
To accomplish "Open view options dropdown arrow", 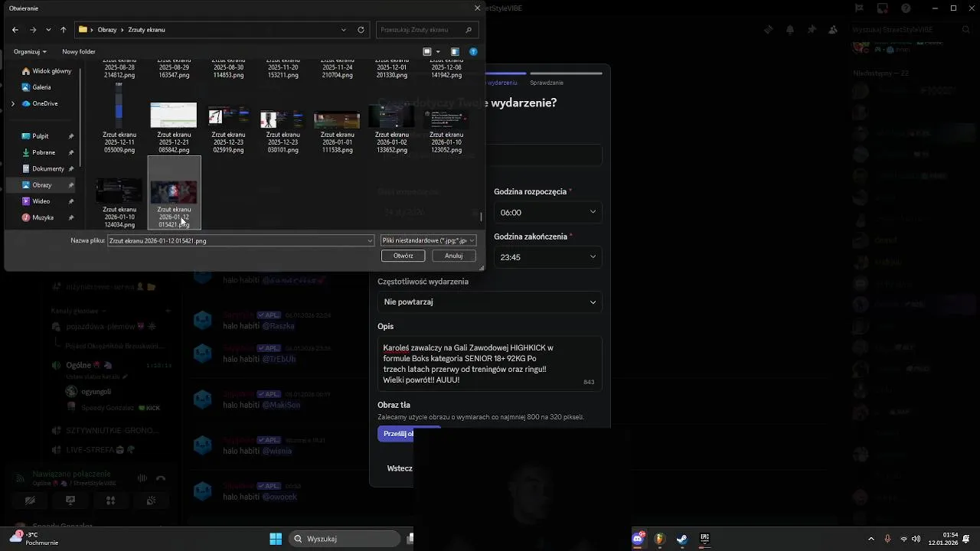I will point(438,52).
